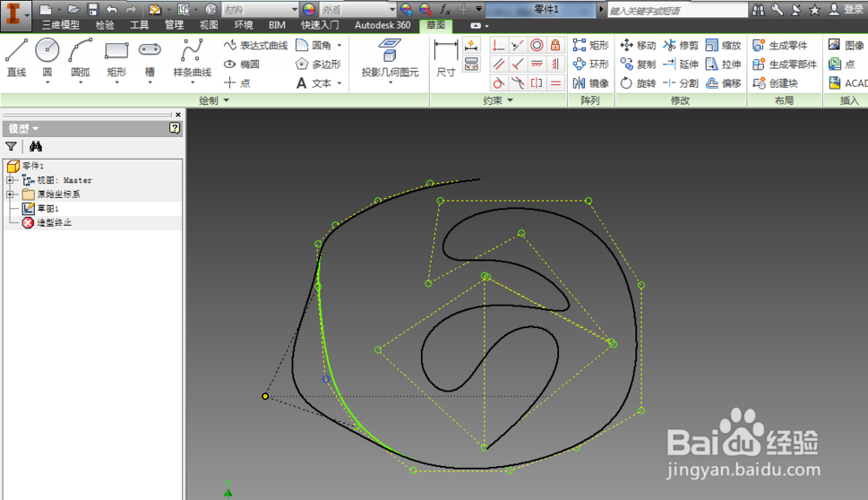Open the 检验 ribbon tab
The width and height of the screenshot is (868, 500).
click(x=105, y=25)
